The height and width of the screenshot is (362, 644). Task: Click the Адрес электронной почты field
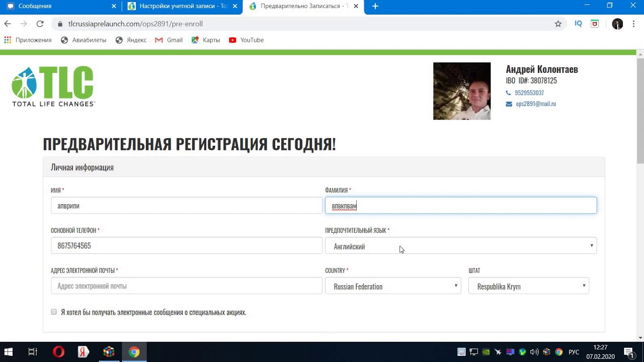[186, 286]
